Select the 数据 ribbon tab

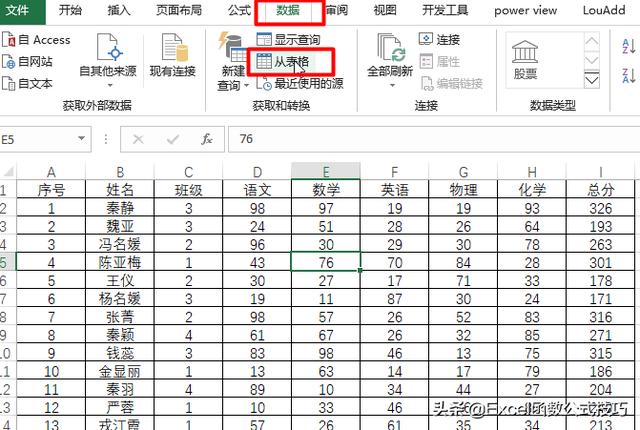pos(288,10)
